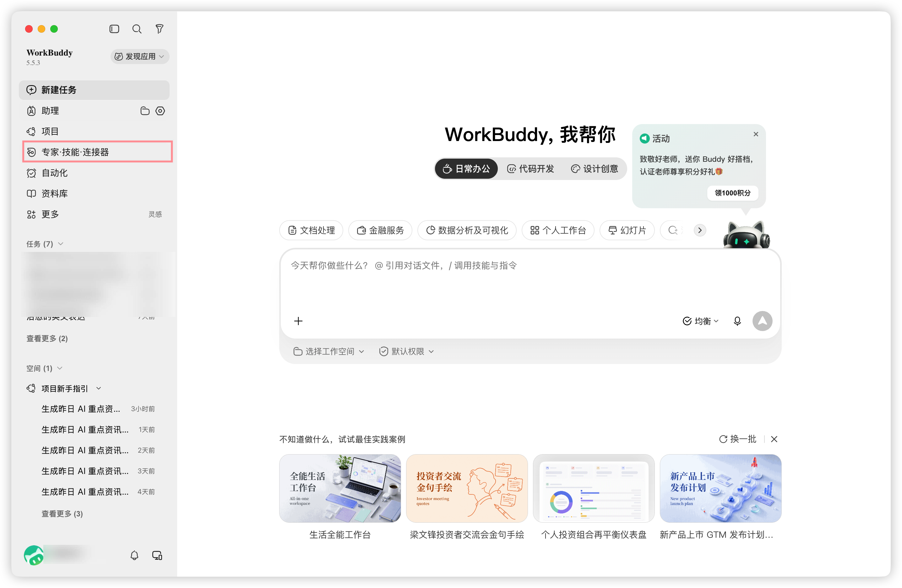Select the 幻灯片 chip
Screen dimensions: 902x588
pyautogui.click(x=627, y=230)
